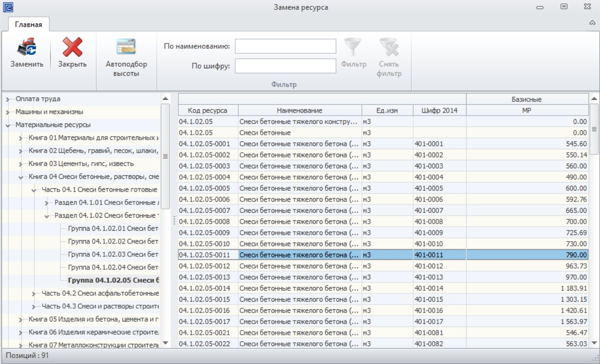
Task: Apply the Фильтр funnel icon
Action: point(353,47)
